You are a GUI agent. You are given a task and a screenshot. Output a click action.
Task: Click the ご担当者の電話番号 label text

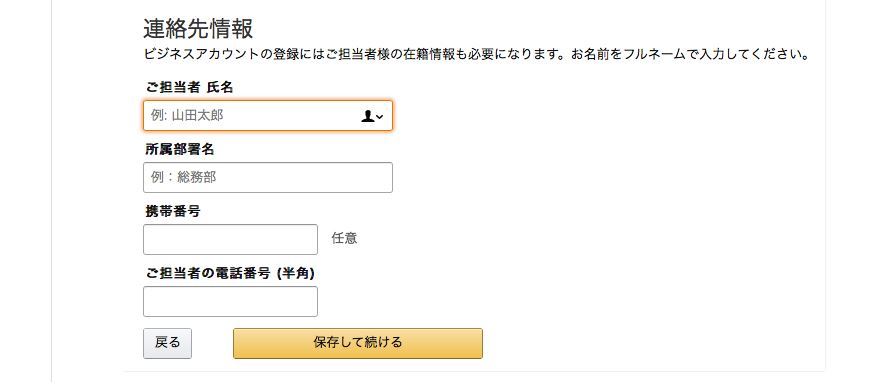208,273
